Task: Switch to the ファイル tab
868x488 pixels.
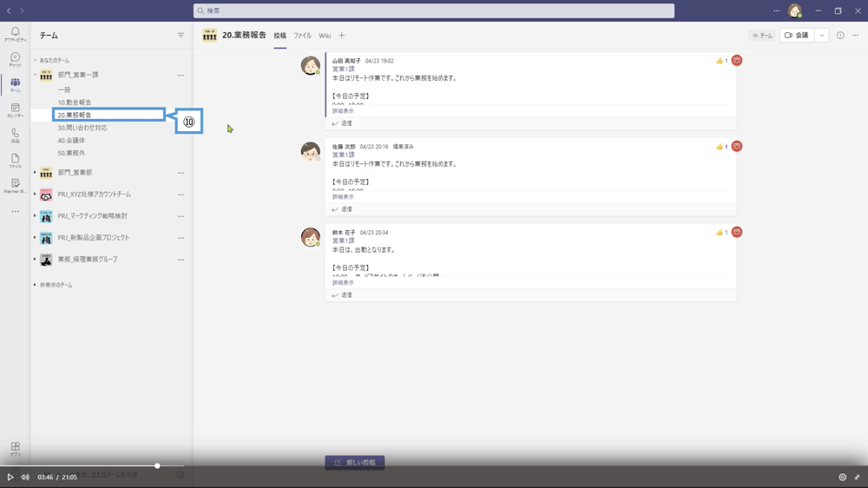Action: point(302,36)
